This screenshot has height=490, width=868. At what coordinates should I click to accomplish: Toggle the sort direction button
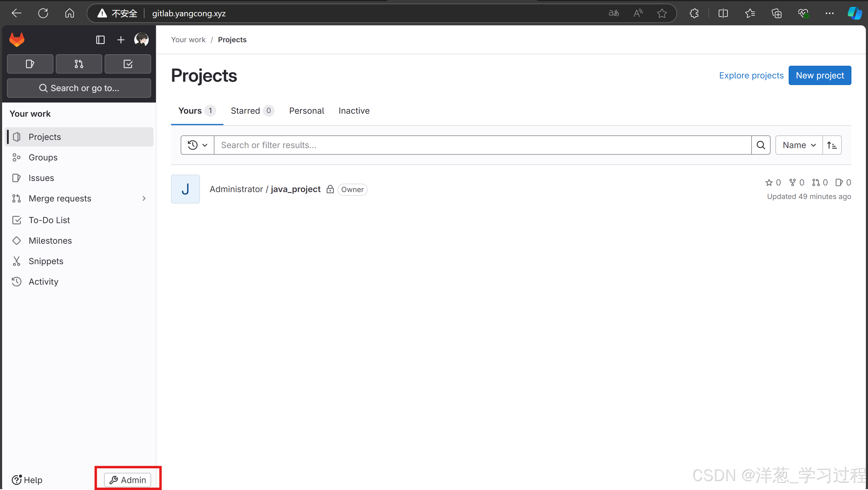pyautogui.click(x=832, y=145)
